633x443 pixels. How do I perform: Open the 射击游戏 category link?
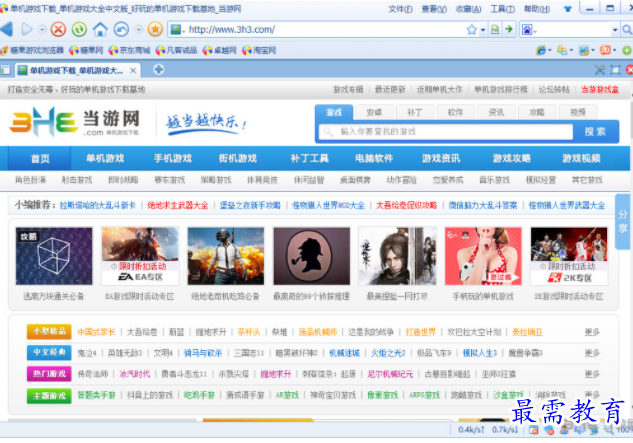coord(77,180)
